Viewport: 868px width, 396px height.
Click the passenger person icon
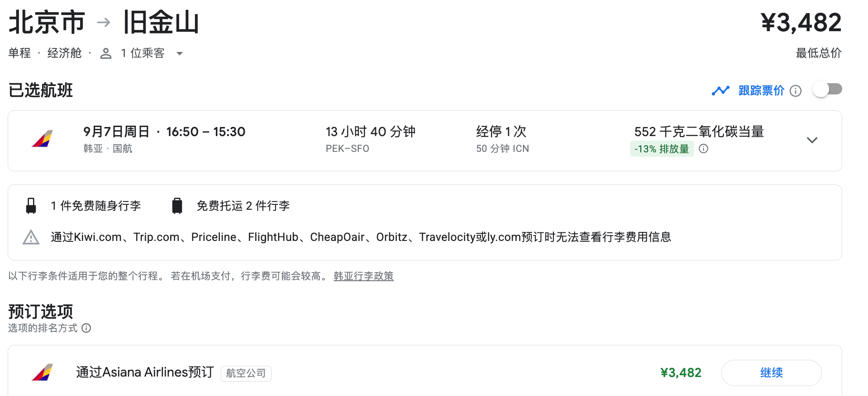point(106,54)
